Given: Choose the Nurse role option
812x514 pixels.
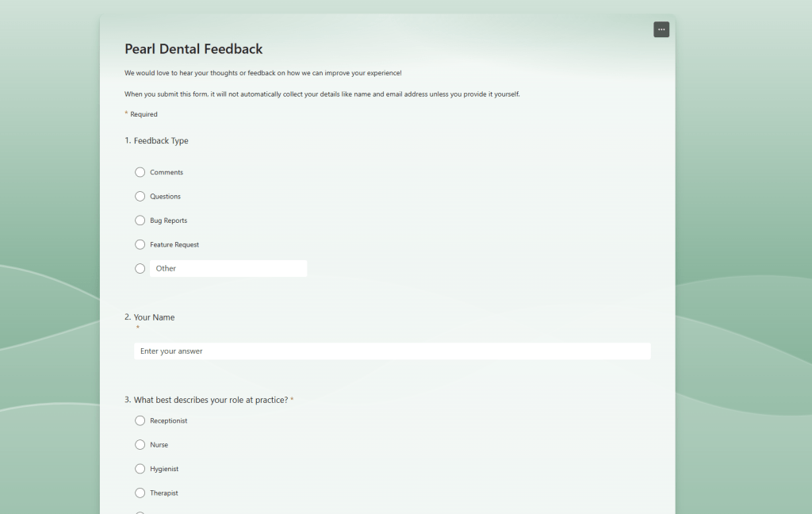Looking at the screenshot, I should click(140, 445).
